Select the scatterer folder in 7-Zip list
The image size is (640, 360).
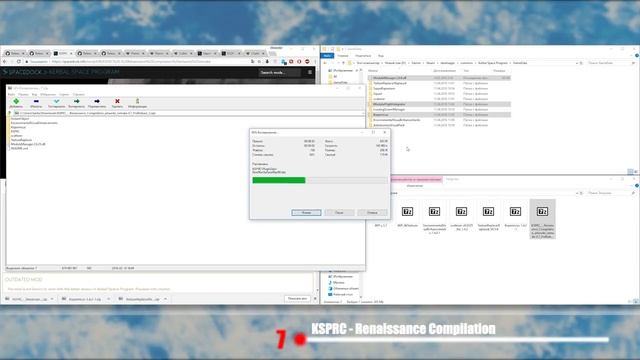pos(16,136)
